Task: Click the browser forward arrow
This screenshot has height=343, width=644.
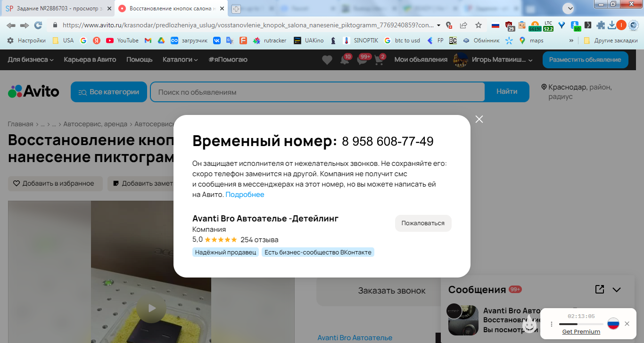Action: tap(25, 25)
